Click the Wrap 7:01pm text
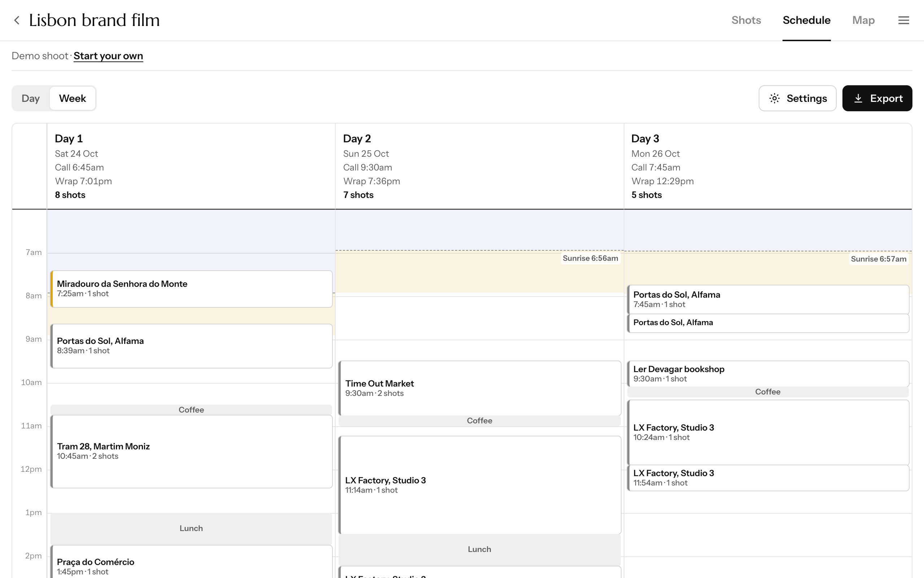The height and width of the screenshot is (578, 924). tap(83, 181)
